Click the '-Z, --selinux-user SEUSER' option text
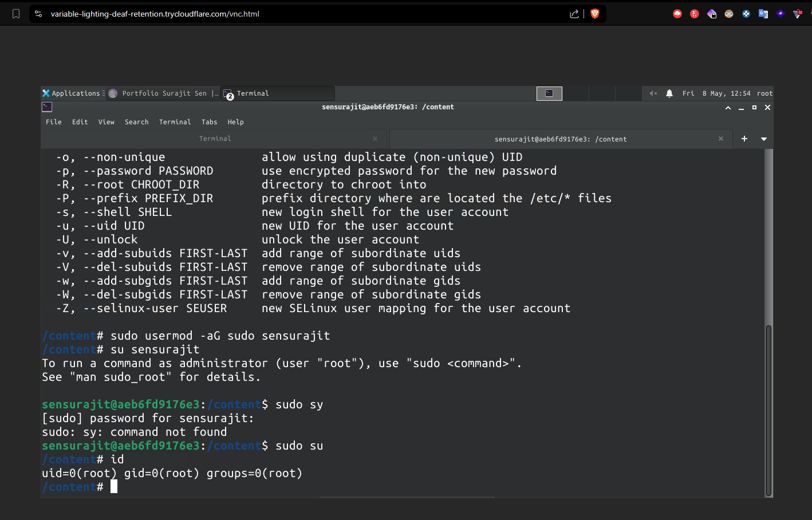Image resolution: width=812 pixels, height=520 pixels. (x=141, y=308)
